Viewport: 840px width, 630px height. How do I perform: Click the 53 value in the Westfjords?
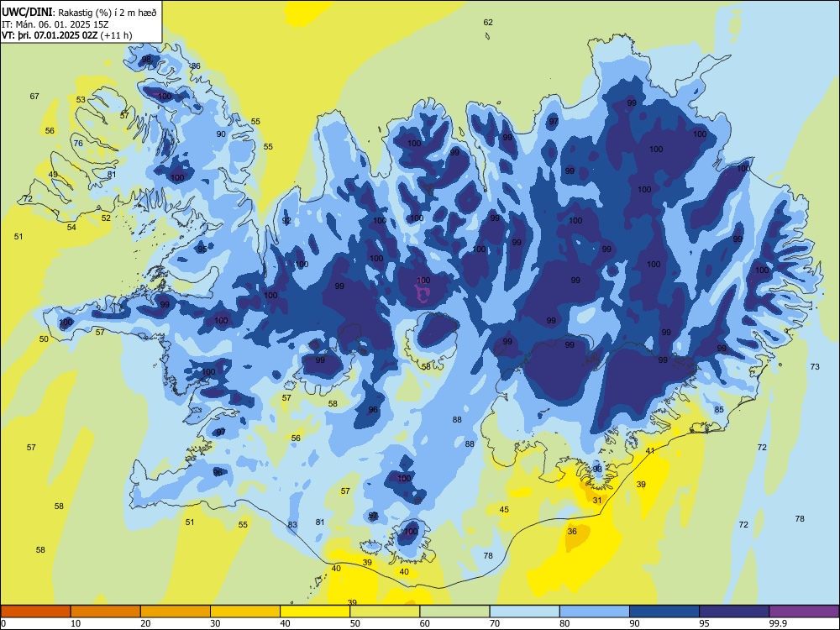[x=81, y=100]
